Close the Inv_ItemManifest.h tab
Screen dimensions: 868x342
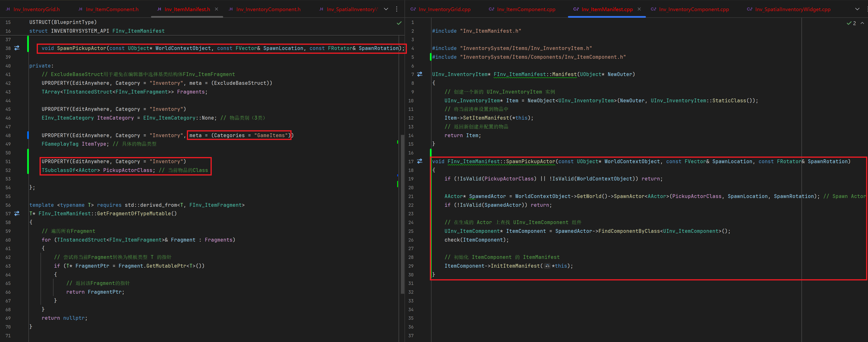pyautogui.click(x=216, y=9)
